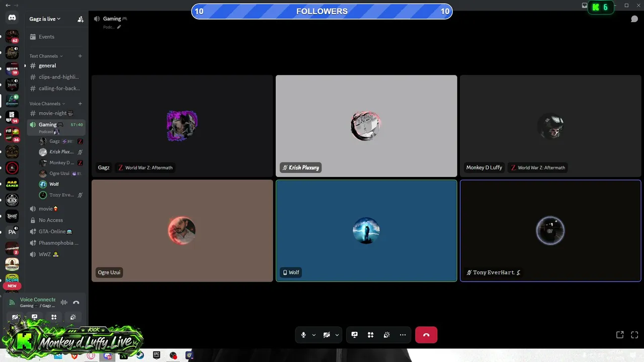Screen dimensions: 644x362
Task: Share screen from the lower-left voice panel
Action: (x=34, y=317)
